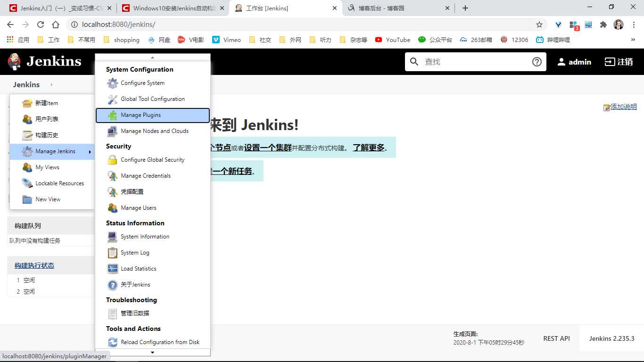The image size is (644, 362).
Task: Click the Reload Configuration from Disk icon
Action: 112,342
